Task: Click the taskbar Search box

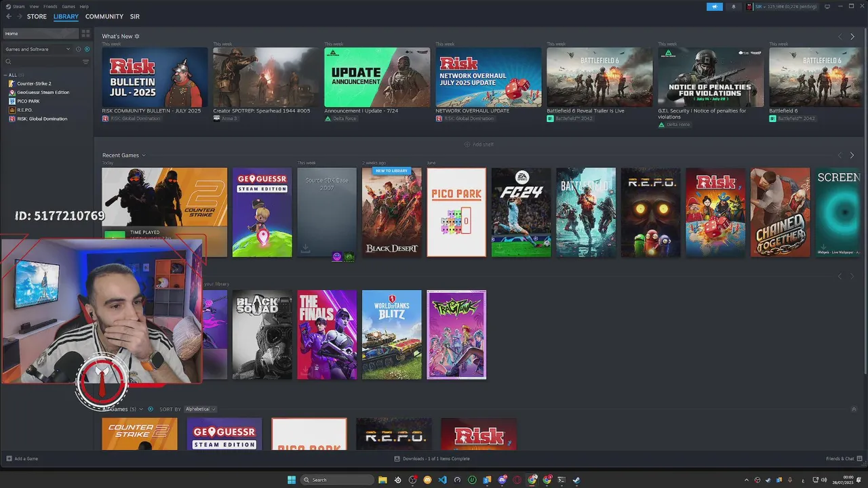Action: 338,480
